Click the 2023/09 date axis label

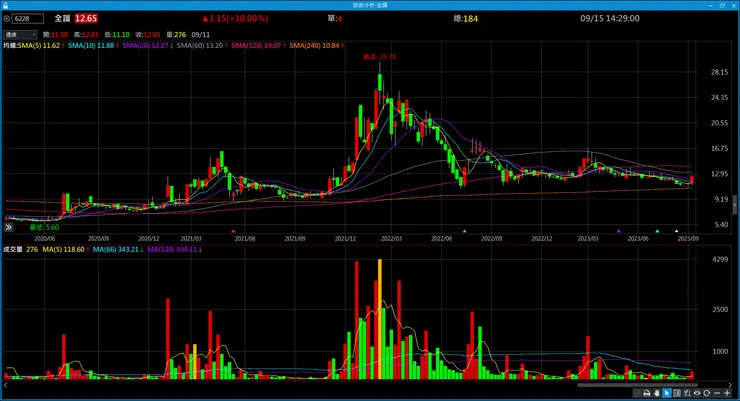(x=688, y=239)
